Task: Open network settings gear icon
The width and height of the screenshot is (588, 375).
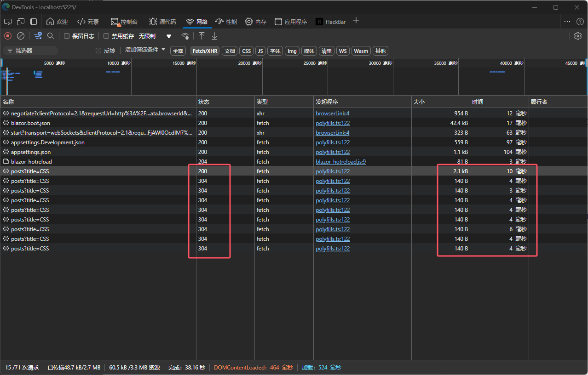Action: click(x=578, y=36)
